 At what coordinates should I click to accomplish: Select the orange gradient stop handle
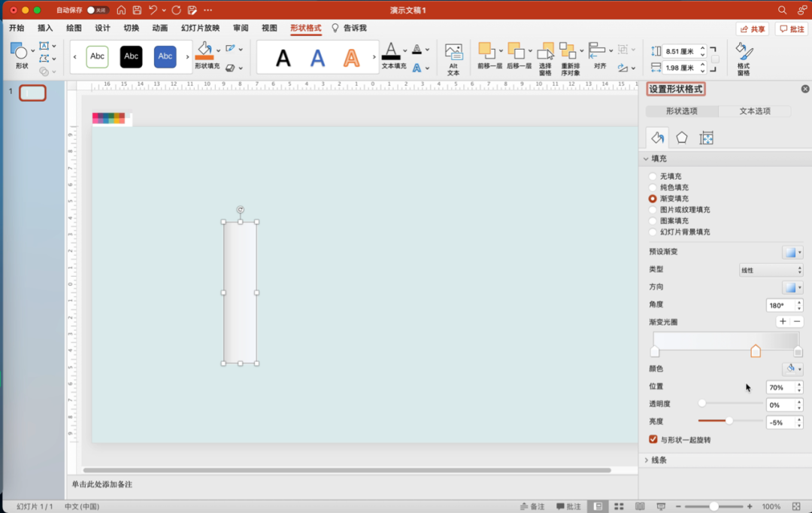[756, 351]
